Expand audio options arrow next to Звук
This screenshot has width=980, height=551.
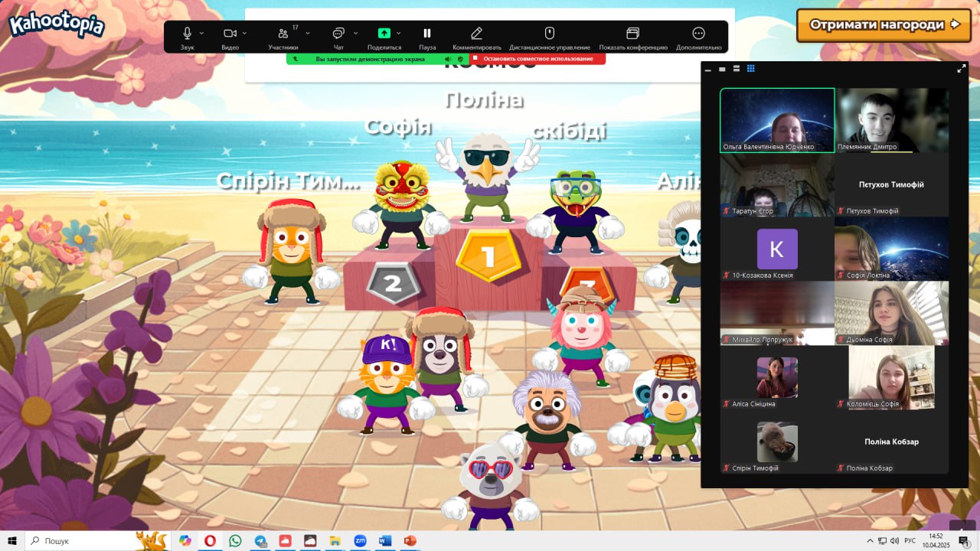pos(202,34)
